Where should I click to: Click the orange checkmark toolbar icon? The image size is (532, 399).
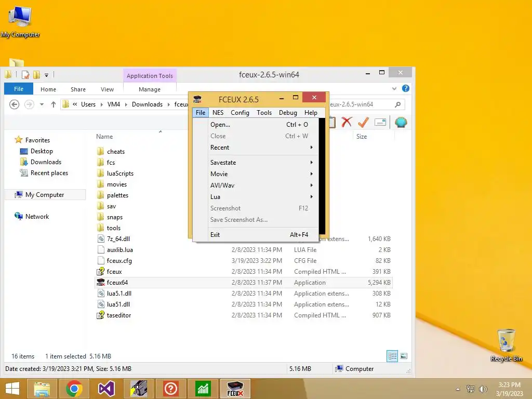click(x=363, y=122)
